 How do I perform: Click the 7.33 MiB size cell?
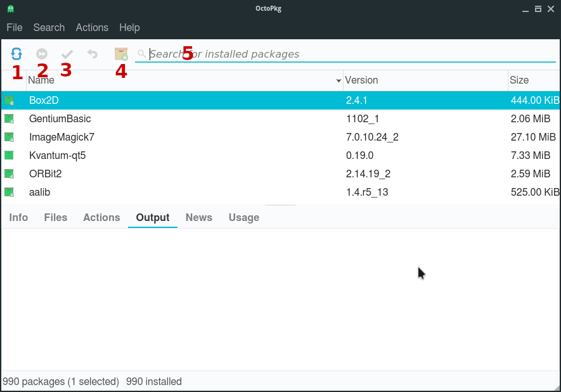(x=530, y=155)
